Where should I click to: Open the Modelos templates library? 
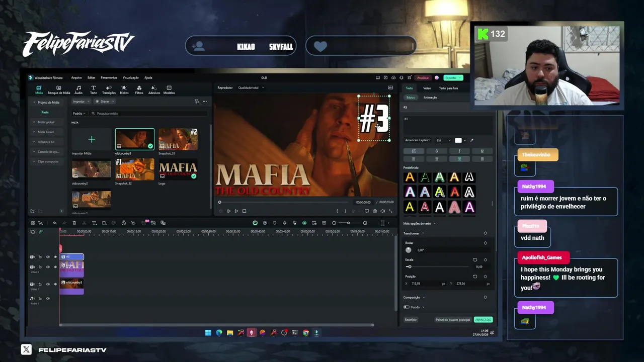(x=169, y=90)
